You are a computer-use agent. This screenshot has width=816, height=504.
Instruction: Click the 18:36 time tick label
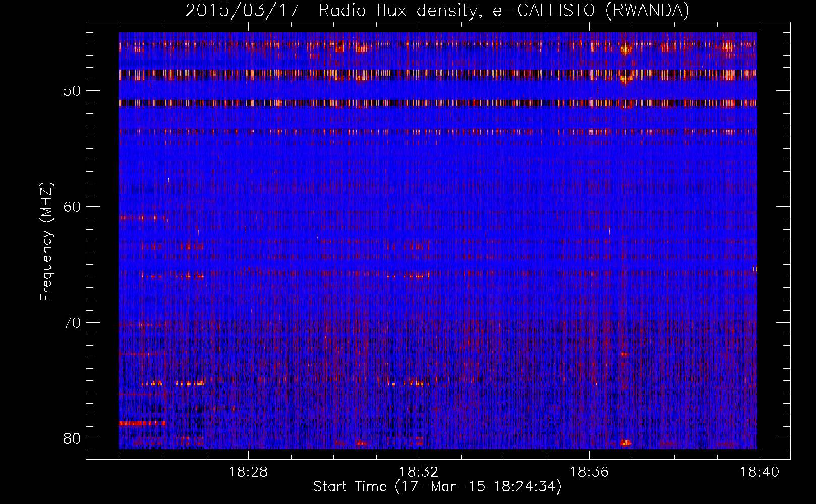coord(589,472)
